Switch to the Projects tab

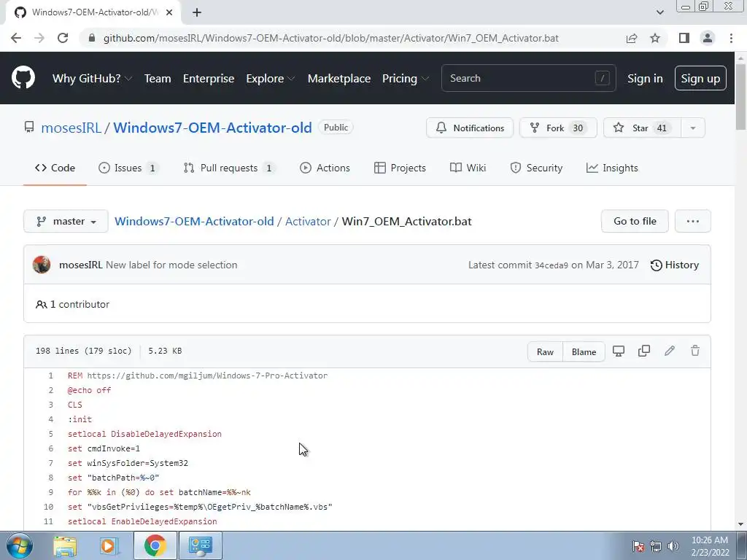[400, 168]
